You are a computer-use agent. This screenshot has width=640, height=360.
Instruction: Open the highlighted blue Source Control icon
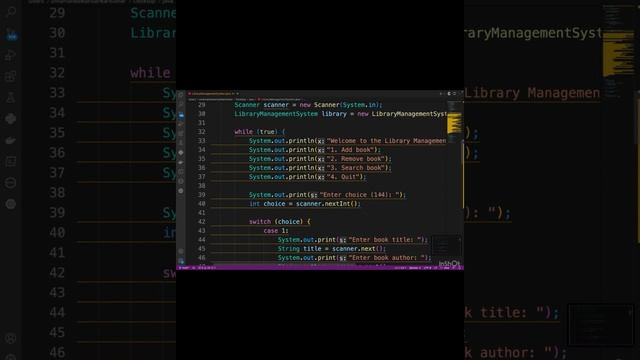[181, 115]
